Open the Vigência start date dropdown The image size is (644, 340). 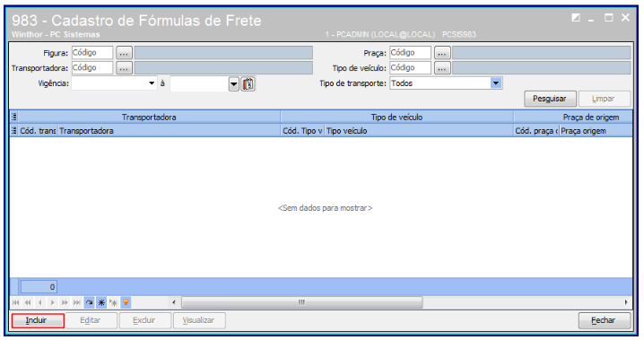(152, 83)
